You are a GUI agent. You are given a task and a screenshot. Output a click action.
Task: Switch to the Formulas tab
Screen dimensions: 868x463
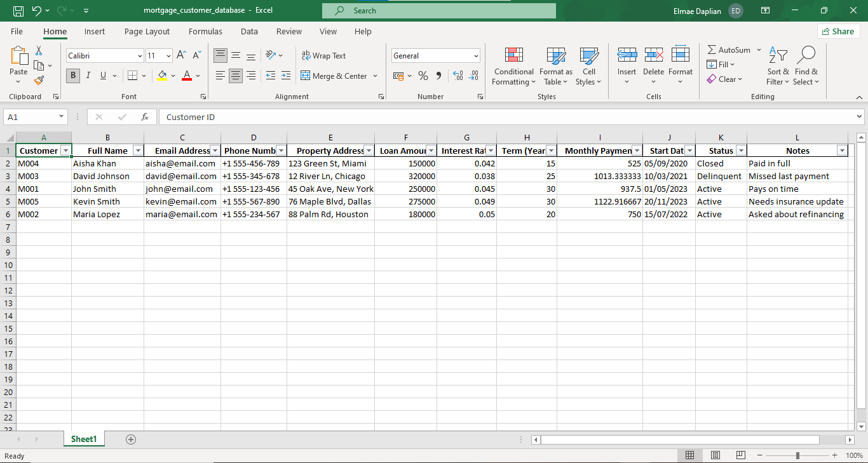tap(205, 31)
